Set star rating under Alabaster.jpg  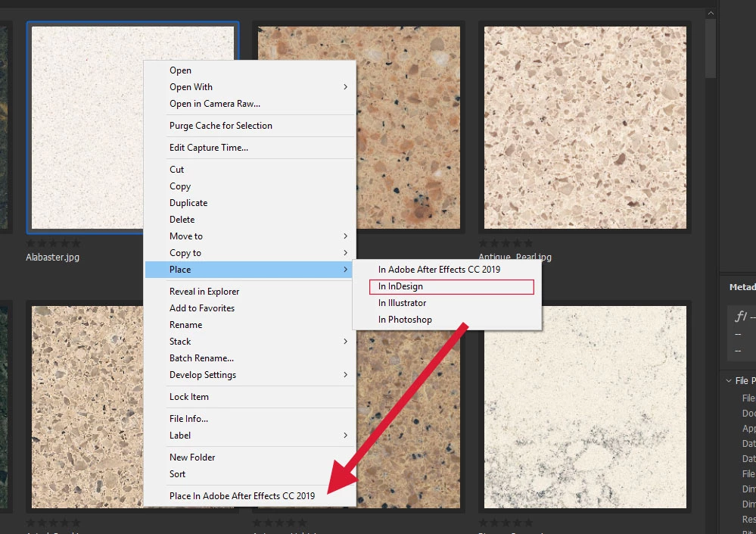coord(54,243)
